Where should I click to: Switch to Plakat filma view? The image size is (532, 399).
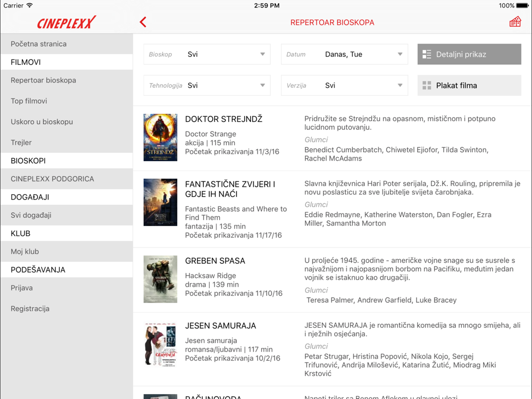coord(469,86)
